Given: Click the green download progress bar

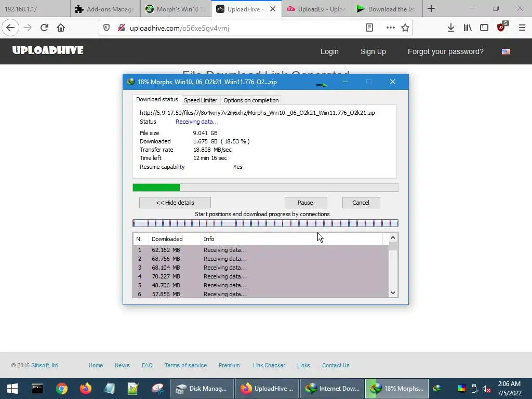Looking at the screenshot, I should (265, 188).
